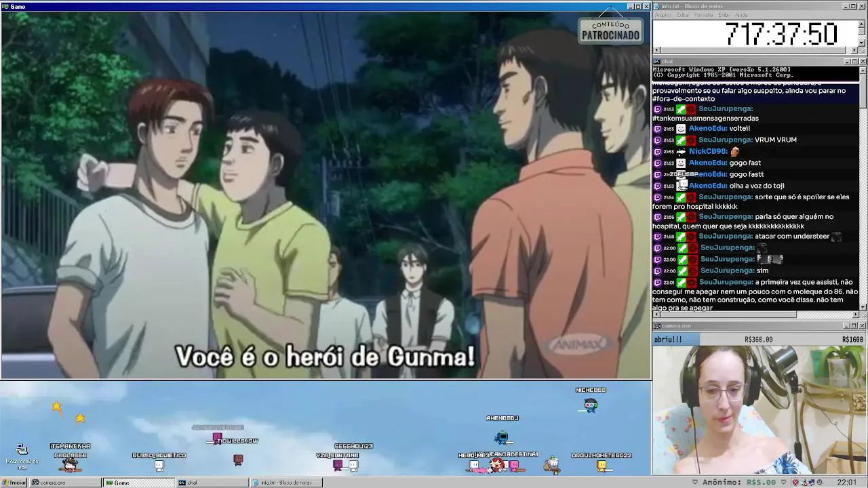Click the Notepad vertical scroll down arrow
Viewport: 868px width, 488px height.
click(x=863, y=42)
